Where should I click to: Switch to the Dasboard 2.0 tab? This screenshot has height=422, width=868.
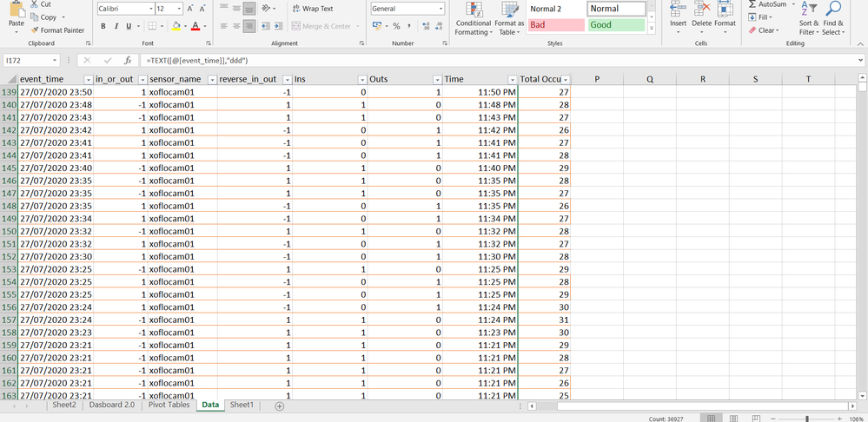point(112,405)
